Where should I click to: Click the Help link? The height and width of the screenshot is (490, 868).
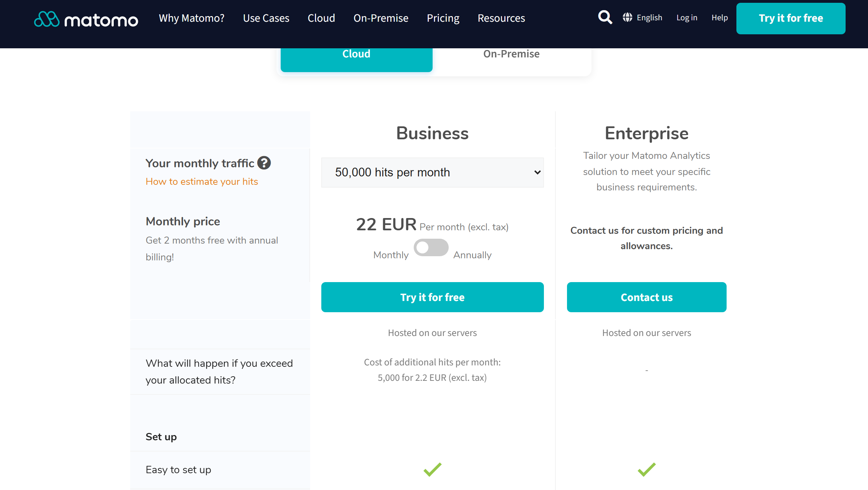(720, 17)
